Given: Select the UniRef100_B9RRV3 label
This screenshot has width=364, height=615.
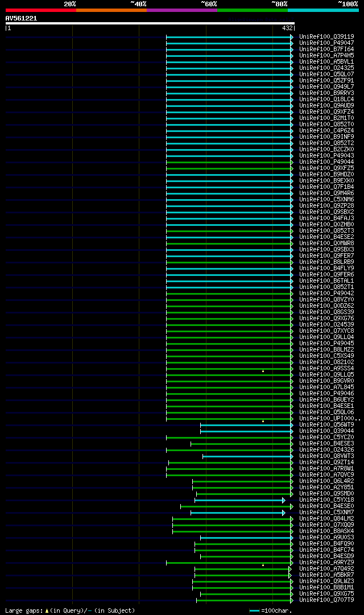Looking at the screenshot, I should point(326,93).
